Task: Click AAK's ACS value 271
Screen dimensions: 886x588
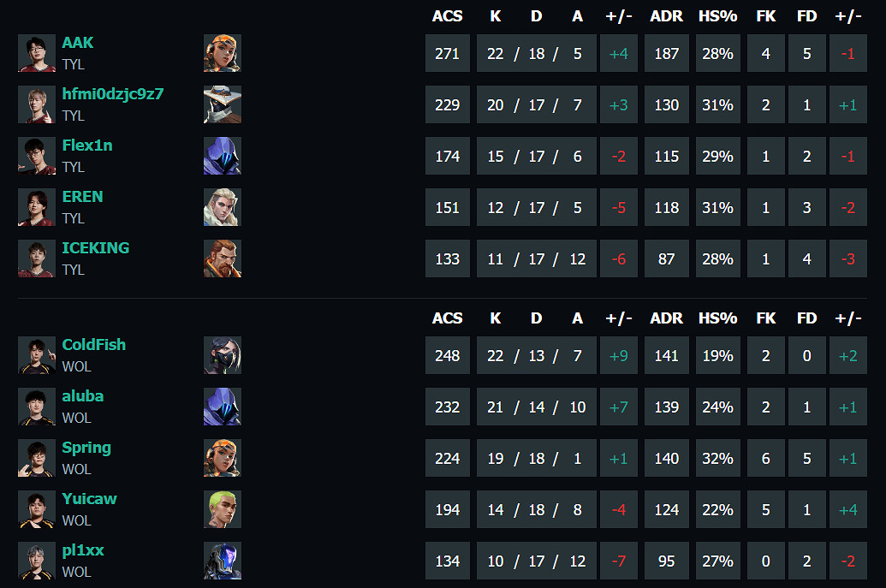Action: [x=447, y=54]
